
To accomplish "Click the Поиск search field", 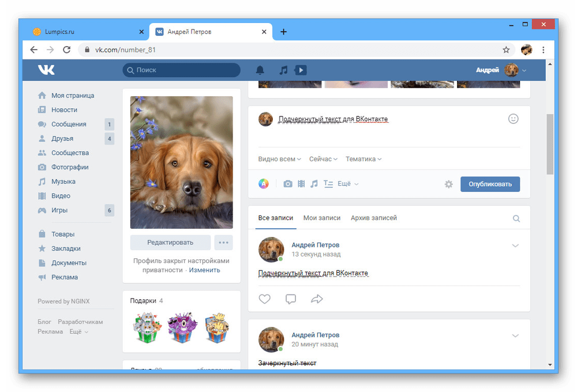I will tap(181, 70).
